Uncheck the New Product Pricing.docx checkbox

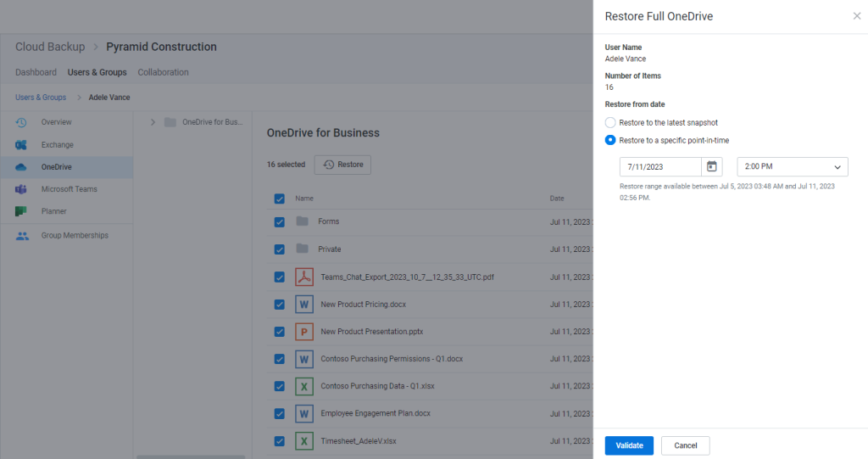[x=280, y=305]
